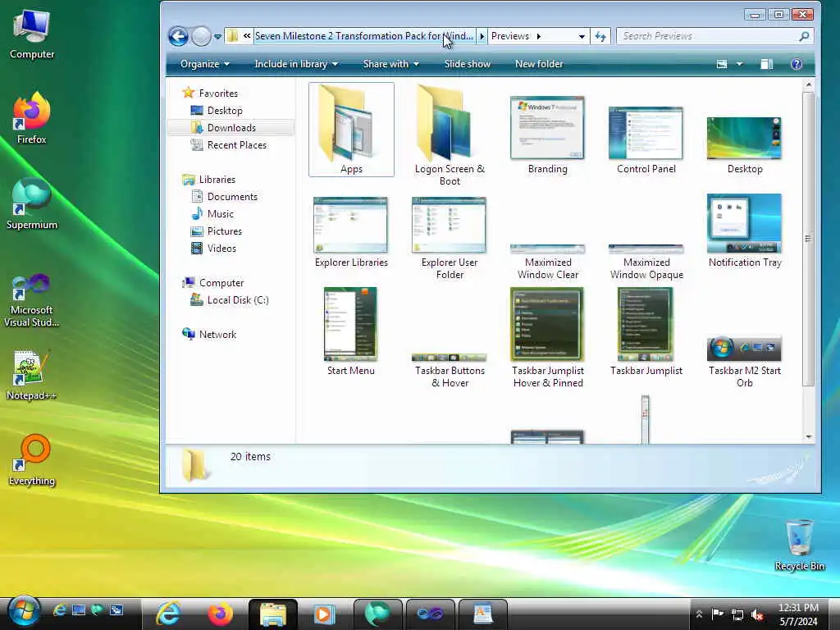Select the Logon Screen & Boot folder
Screen dimensions: 840x630
click(x=450, y=135)
